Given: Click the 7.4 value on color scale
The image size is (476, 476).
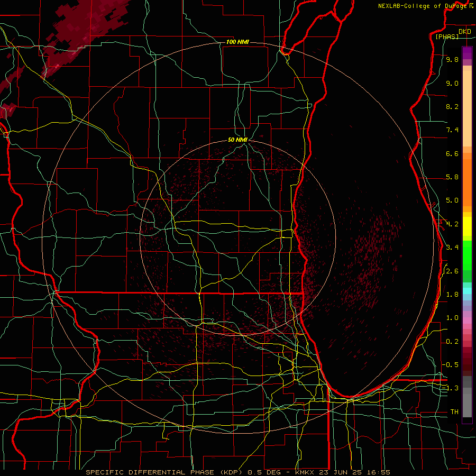Looking at the screenshot, I should (452, 130).
